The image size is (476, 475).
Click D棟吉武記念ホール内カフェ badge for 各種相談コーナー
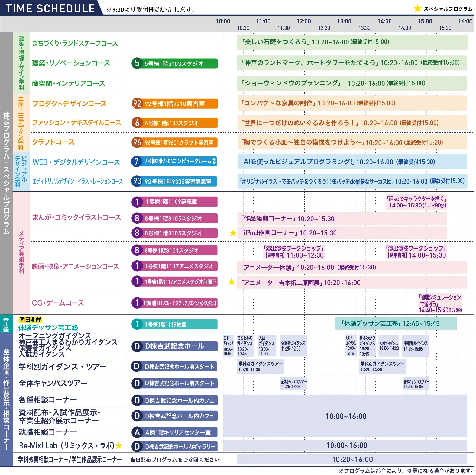coord(174,400)
